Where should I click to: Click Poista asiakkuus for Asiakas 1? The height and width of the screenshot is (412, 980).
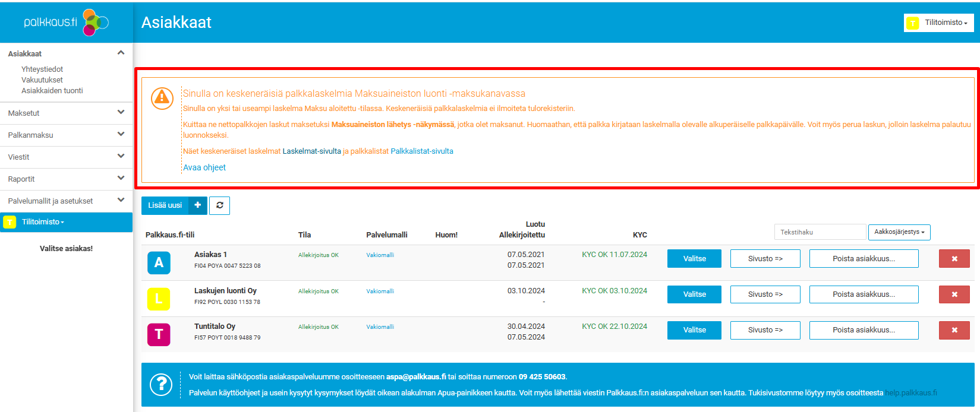coord(864,259)
